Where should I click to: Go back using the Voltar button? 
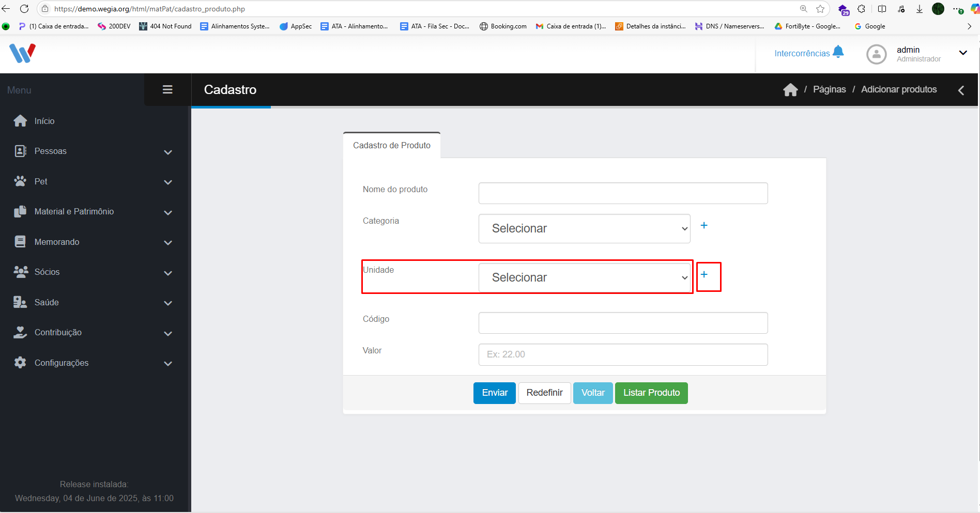tap(593, 393)
